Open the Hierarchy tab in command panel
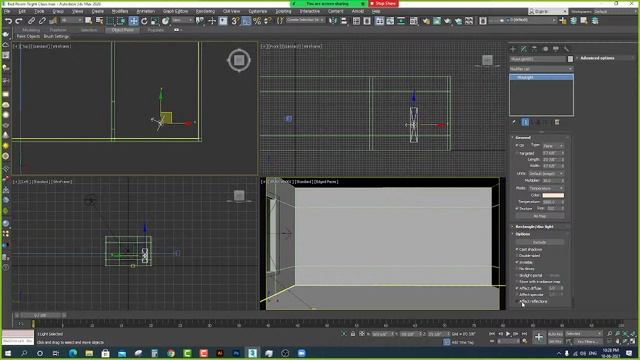Screen dimensions: 640x360 [x=534, y=49]
